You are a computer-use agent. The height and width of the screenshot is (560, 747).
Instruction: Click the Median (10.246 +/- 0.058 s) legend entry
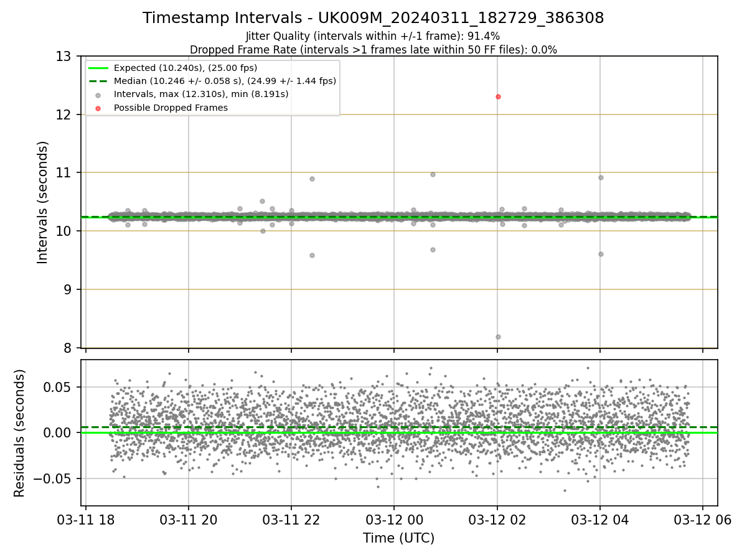[225, 81]
